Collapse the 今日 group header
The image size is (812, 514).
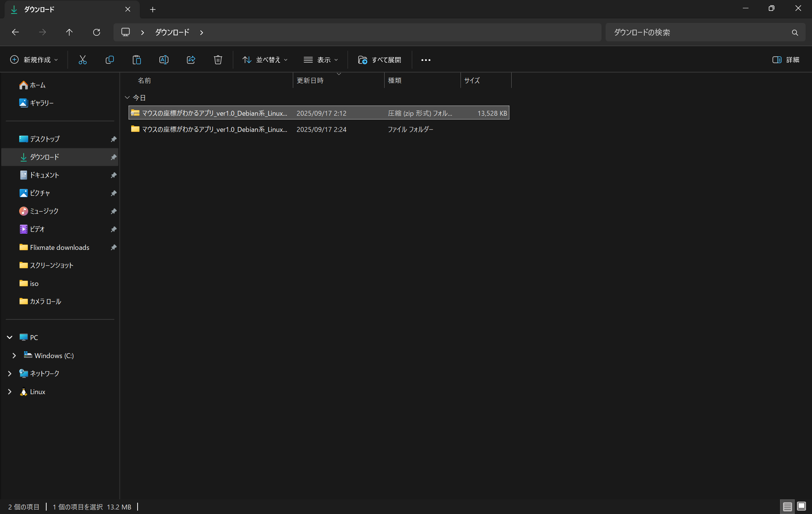click(x=127, y=98)
